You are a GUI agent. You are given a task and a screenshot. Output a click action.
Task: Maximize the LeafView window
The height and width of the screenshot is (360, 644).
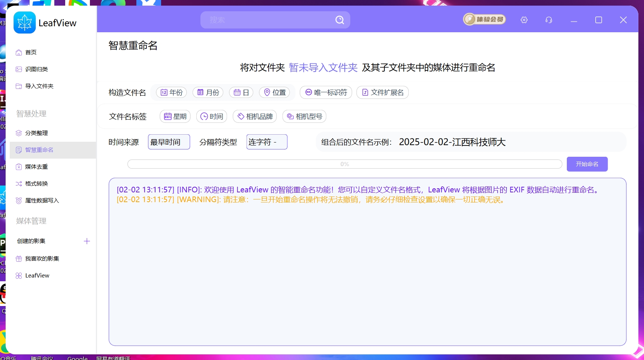coord(599,20)
